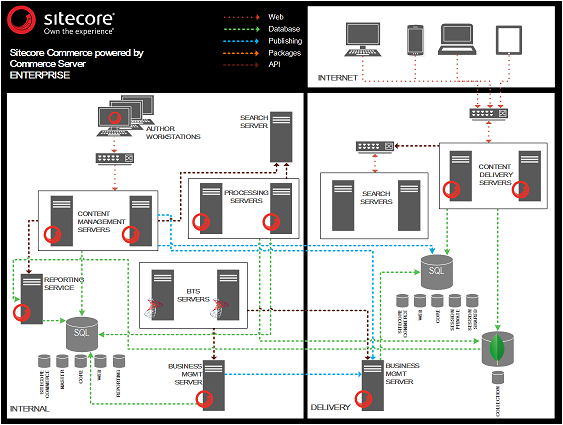Click right Content Delivery server tower
Viewport: 563px width, 425px height.
(x=530, y=176)
